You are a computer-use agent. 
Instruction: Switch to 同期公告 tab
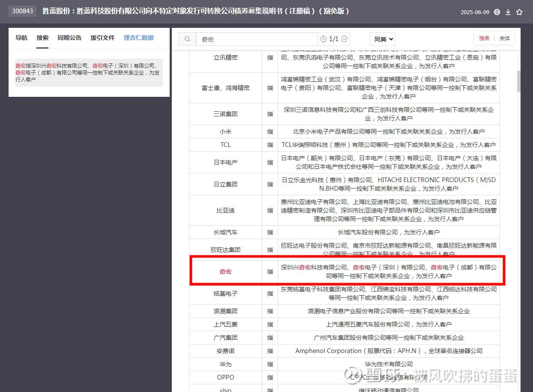(69, 38)
